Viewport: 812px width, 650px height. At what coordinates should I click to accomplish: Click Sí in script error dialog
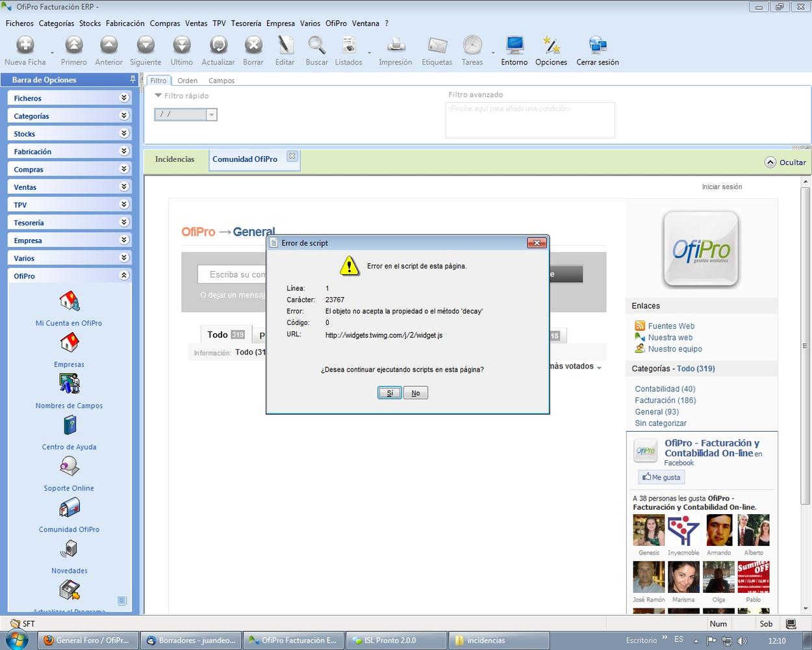[x=390, y=393]
